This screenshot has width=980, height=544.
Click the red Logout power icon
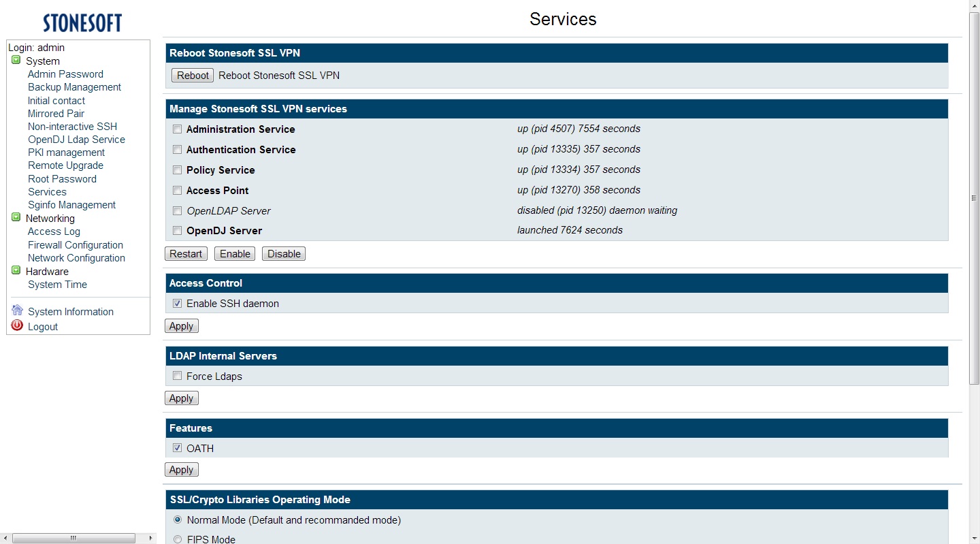[x=17, y=325]
